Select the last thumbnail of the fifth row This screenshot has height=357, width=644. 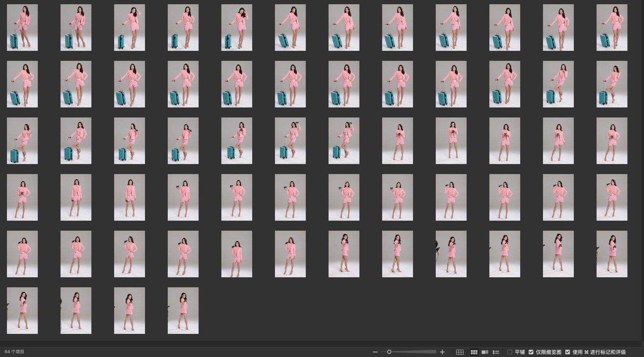click(x=612, y=254)
